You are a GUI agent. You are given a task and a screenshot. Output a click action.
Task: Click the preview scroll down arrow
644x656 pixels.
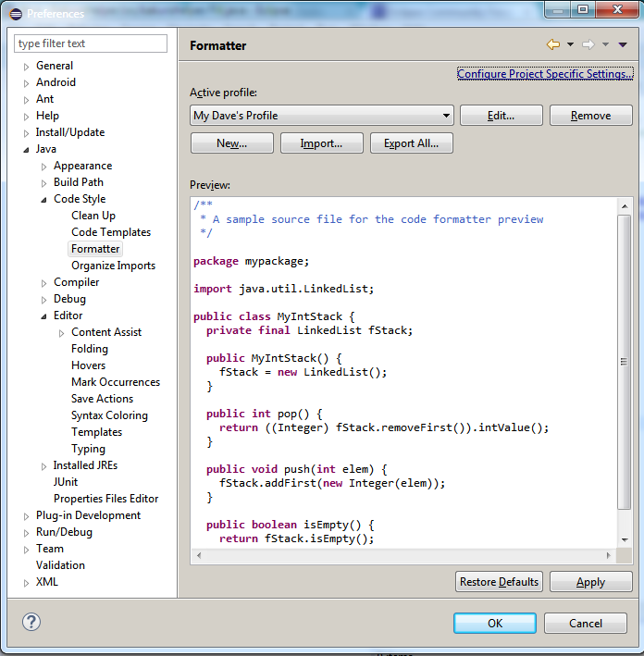(625, 539)
